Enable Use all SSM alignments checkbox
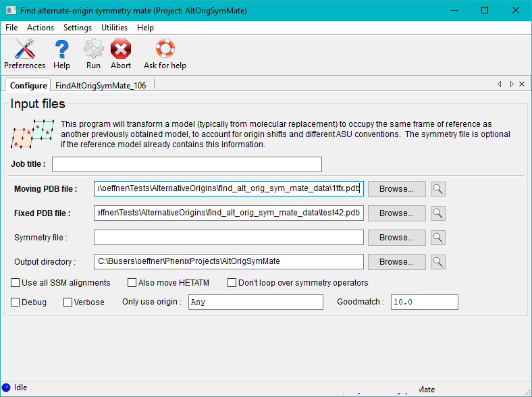 point(16,283)
